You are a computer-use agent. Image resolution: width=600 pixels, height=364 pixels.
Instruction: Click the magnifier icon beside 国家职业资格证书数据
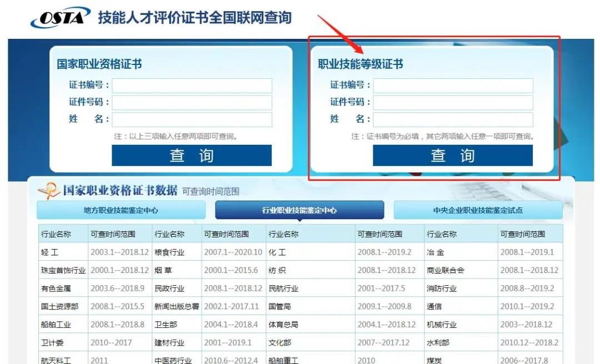point(49,191)
